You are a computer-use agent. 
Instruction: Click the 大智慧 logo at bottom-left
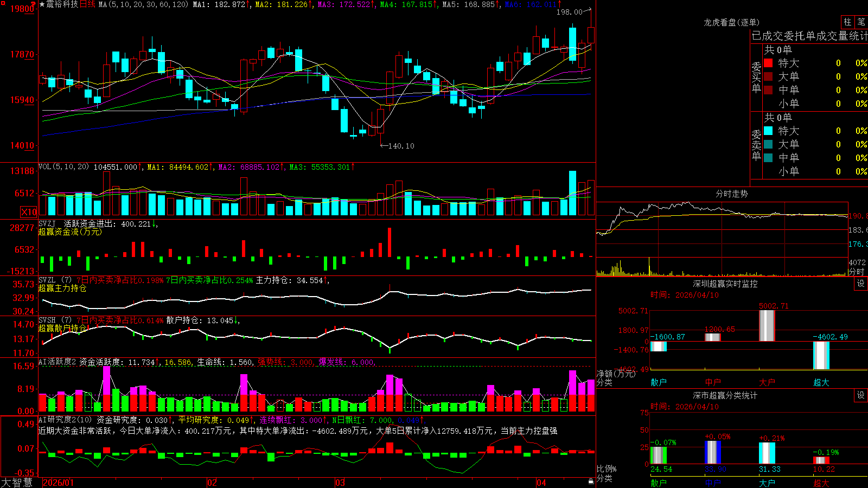(17, 482)
